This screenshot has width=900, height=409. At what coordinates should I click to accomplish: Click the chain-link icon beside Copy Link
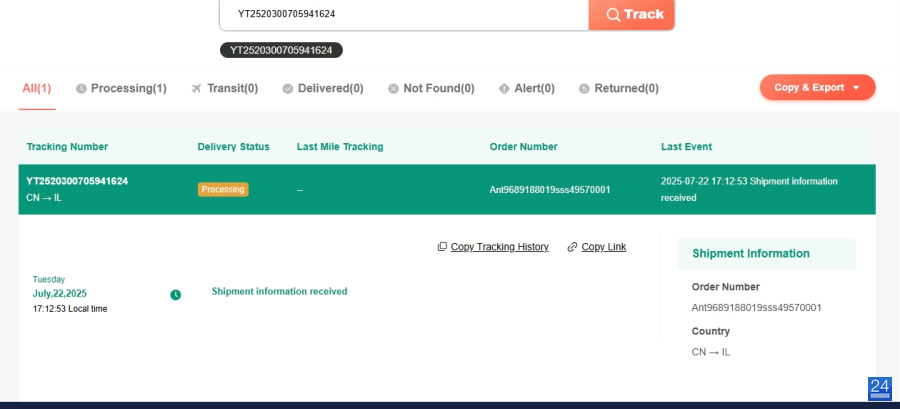572,247
